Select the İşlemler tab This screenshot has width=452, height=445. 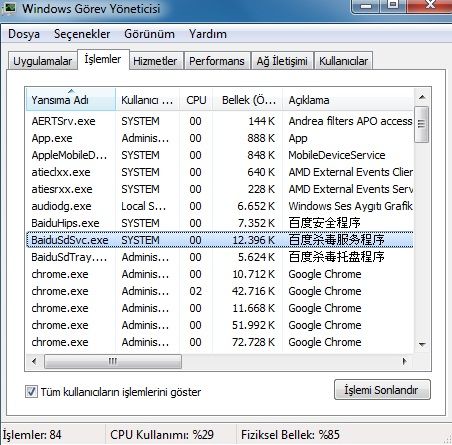click(x=103, y=59)
